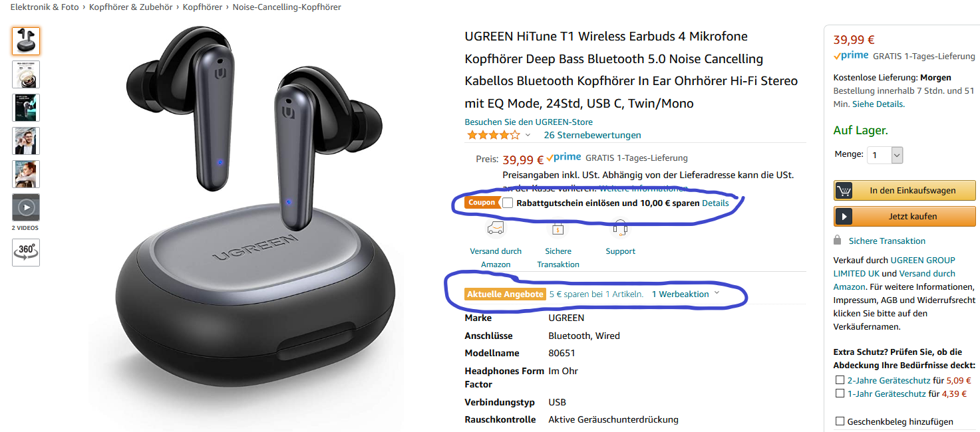This screenshot has height=432, width=980.
Task: Open the Noise-Cancelling-Kopfhörer breadcrumb
Action: 287,7
